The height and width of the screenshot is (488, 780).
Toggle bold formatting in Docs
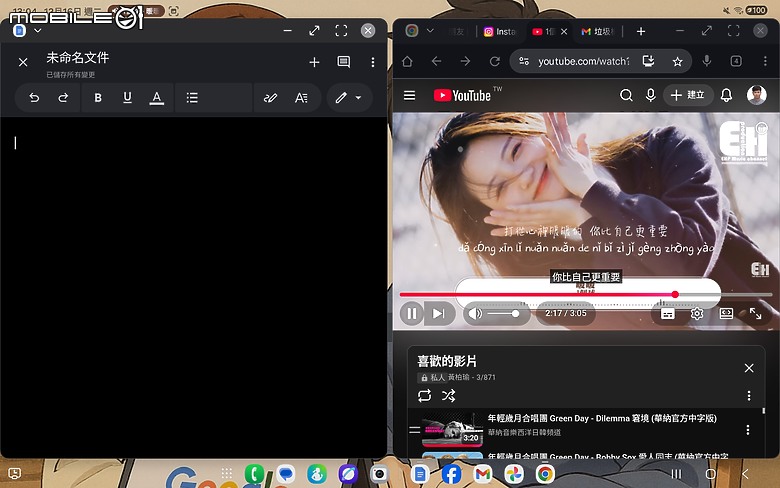point(98,98)
